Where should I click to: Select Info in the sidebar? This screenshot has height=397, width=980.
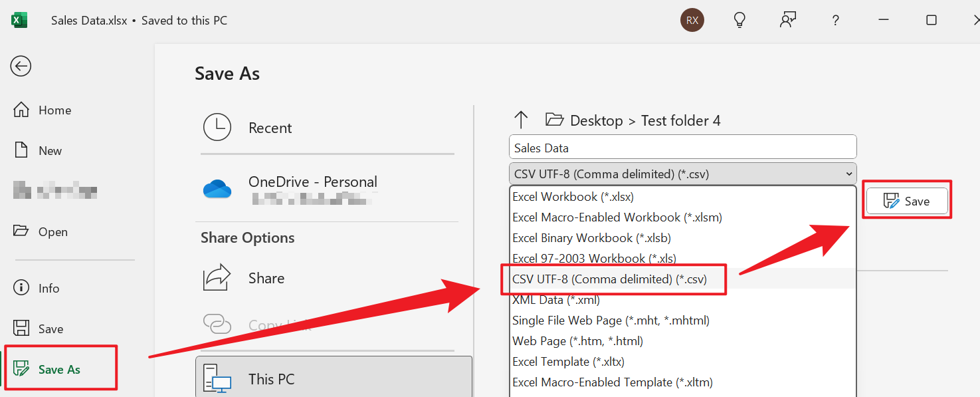49,287
